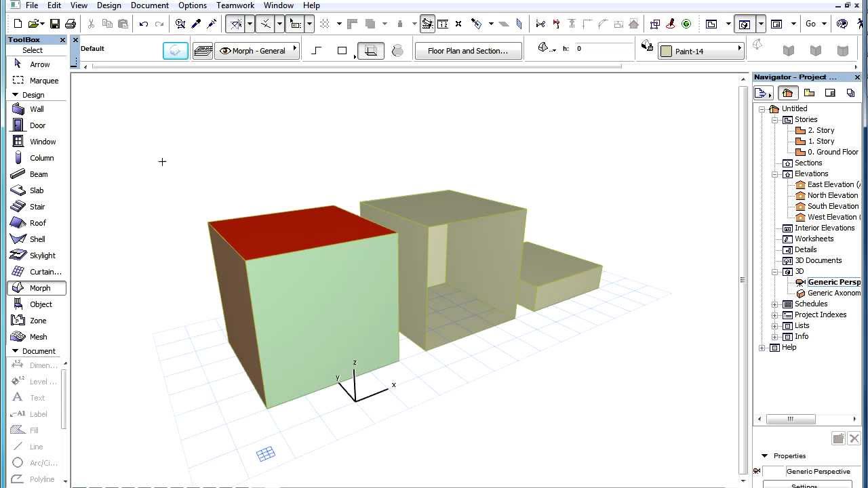Select the revolved geometry method button

click(397, 51)
